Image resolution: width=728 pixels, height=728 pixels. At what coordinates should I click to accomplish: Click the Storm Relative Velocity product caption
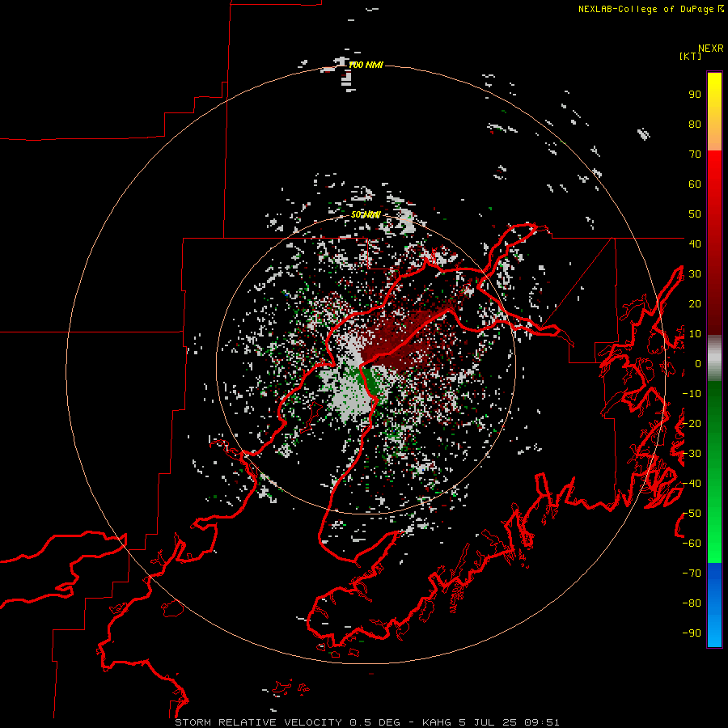coord(366,722)
